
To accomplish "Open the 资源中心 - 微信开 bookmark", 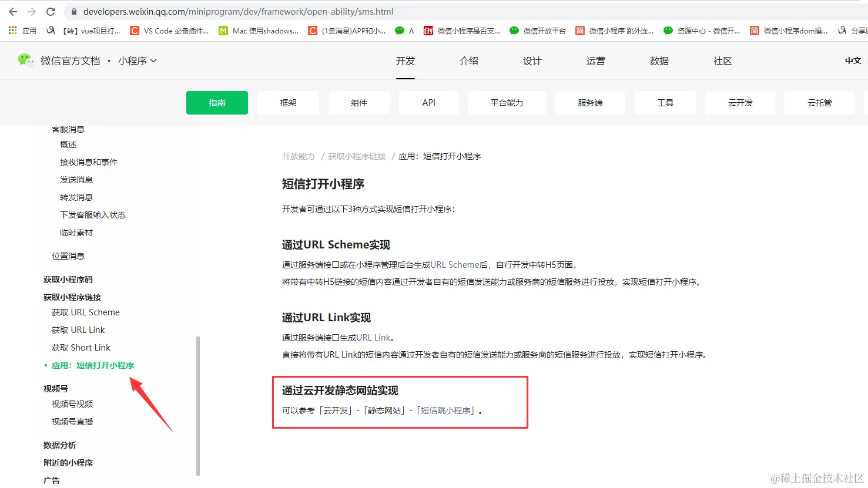I will pyautogui.click(x=702, y=31).
